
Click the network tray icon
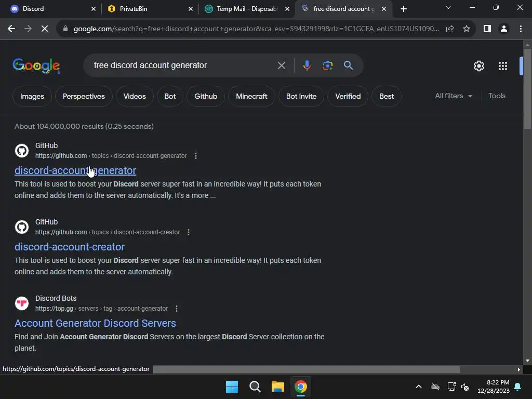(451, 387)
